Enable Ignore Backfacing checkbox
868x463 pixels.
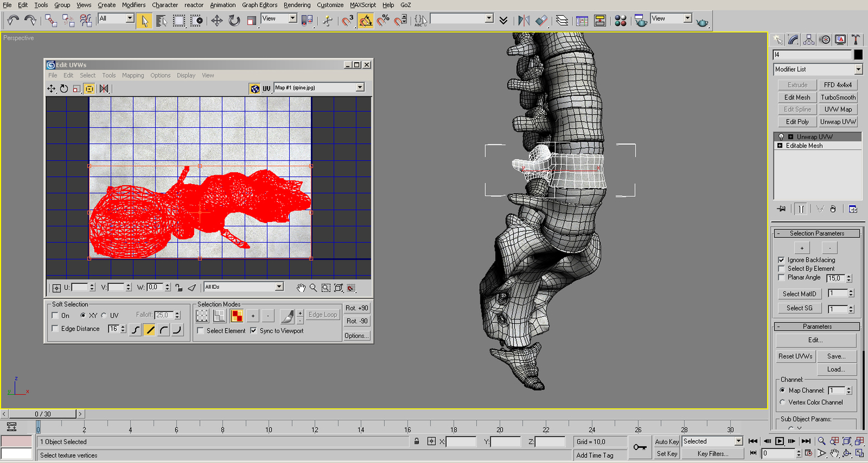click(x=782, y=260)
